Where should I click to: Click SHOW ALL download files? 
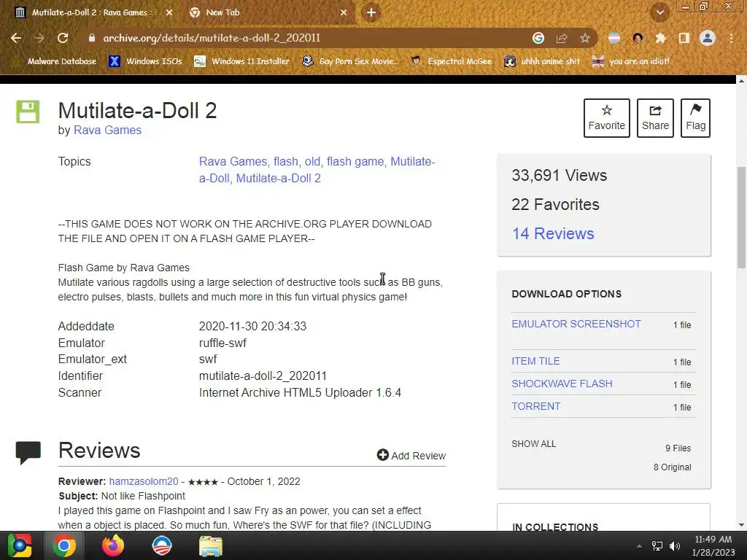533,444
